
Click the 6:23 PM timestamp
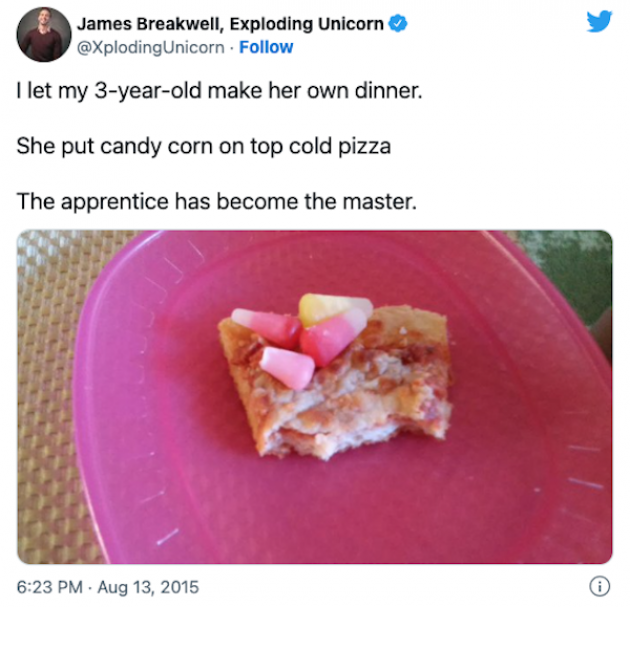[49, 587]
